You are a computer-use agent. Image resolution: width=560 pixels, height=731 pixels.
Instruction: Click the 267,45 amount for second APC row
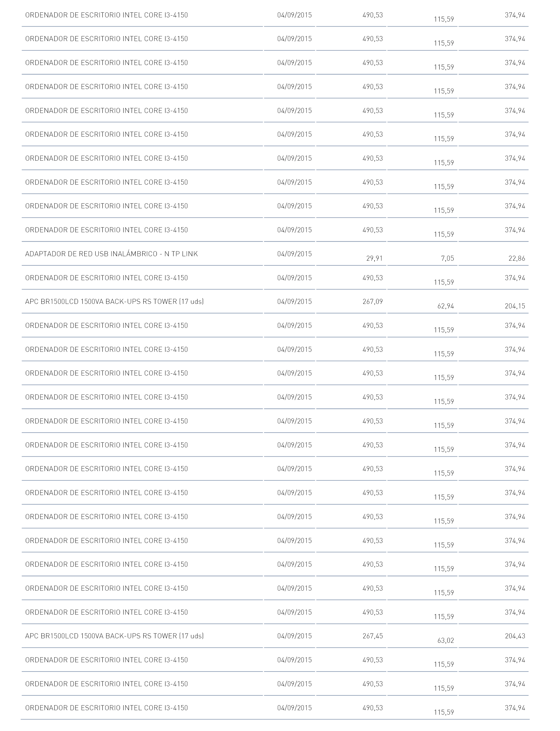pyautogui.click(x=373, y=636)
